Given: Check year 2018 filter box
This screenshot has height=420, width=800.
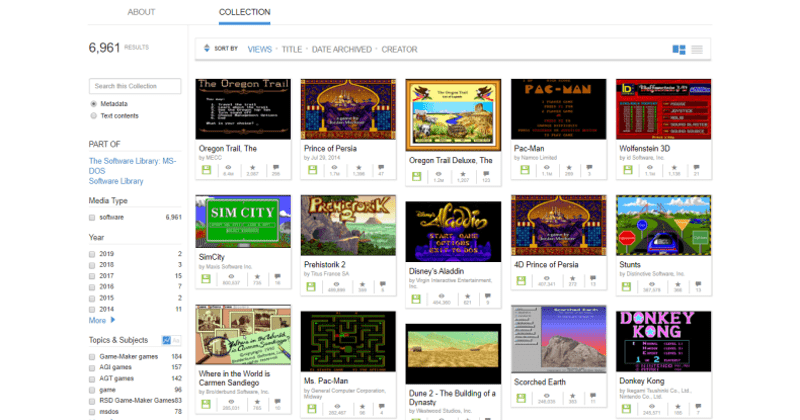Looking at the screenshot, I should 92,265.
